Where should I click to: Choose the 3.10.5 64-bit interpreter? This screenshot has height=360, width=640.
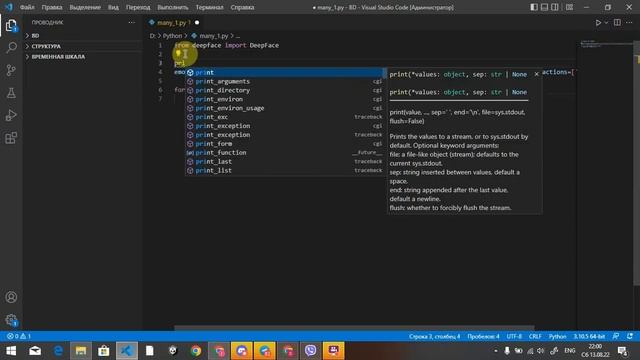tap(589, 336)
